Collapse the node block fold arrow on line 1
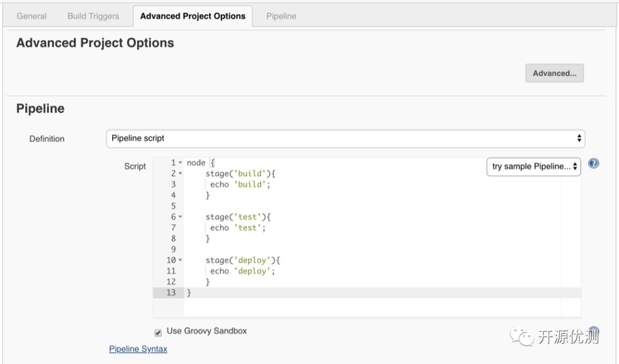The height and width of the screenshot is (364, 619). [180, 163]
